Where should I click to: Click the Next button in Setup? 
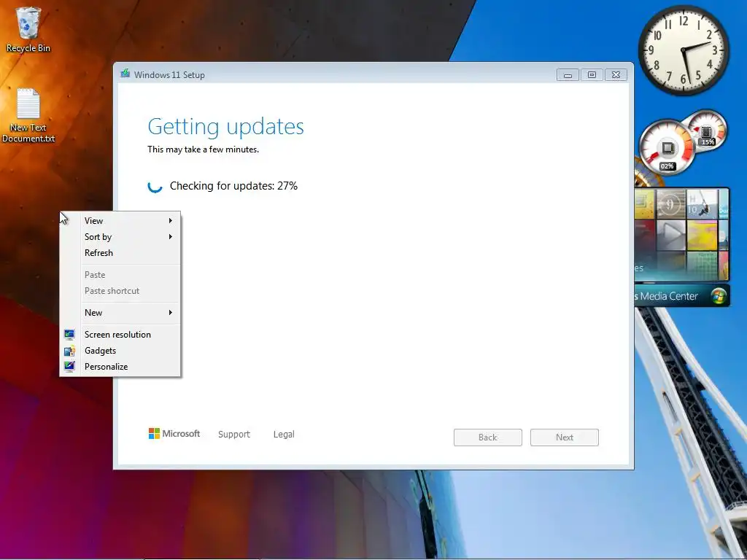(565, 437)
